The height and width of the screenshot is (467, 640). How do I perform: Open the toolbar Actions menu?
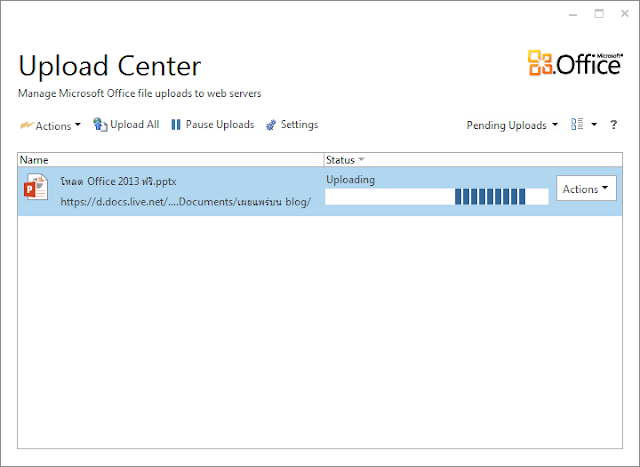point(51,125)
